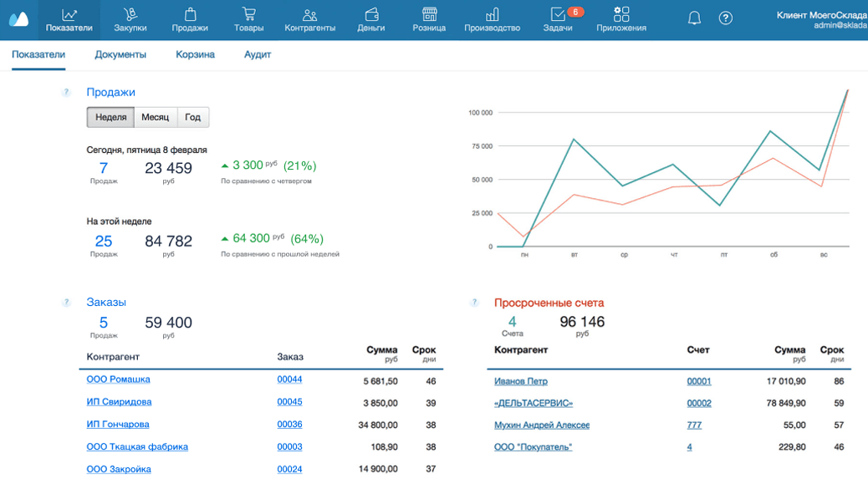
Task: Open the notifications bell
Action: tap(694, 18)
